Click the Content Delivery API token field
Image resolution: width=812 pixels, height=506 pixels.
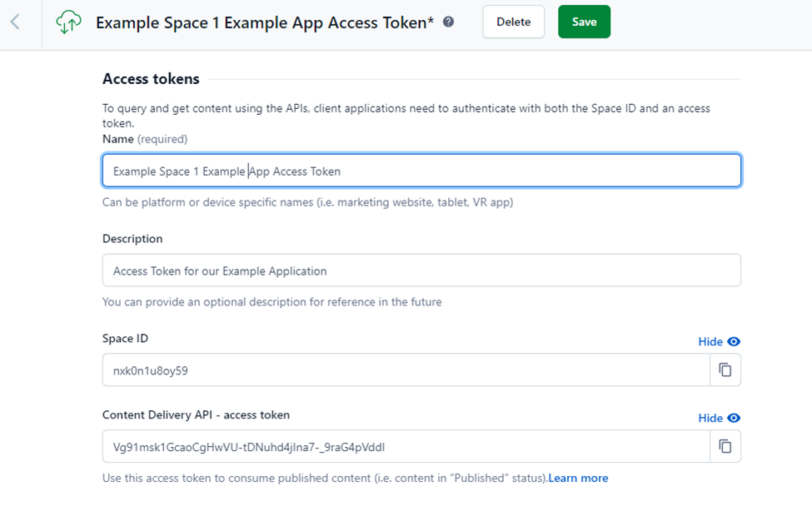pyautogui.click(x=406, y=447)
